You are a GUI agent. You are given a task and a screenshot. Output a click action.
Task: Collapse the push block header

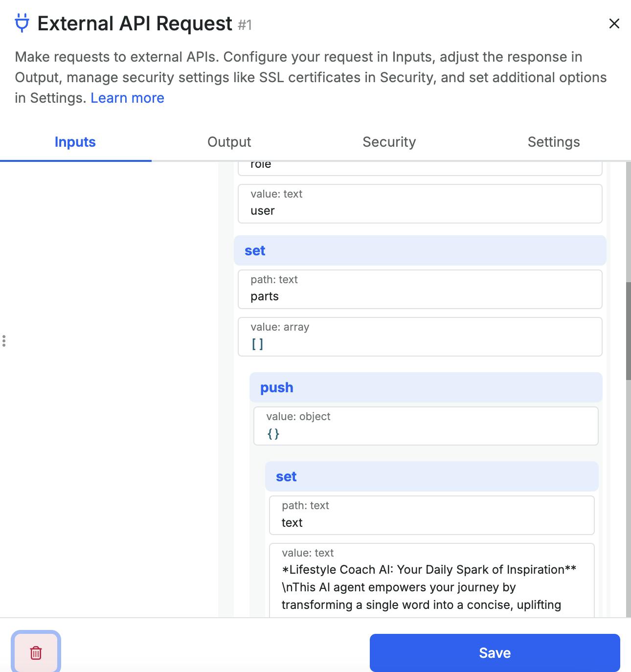click(426, 387)
